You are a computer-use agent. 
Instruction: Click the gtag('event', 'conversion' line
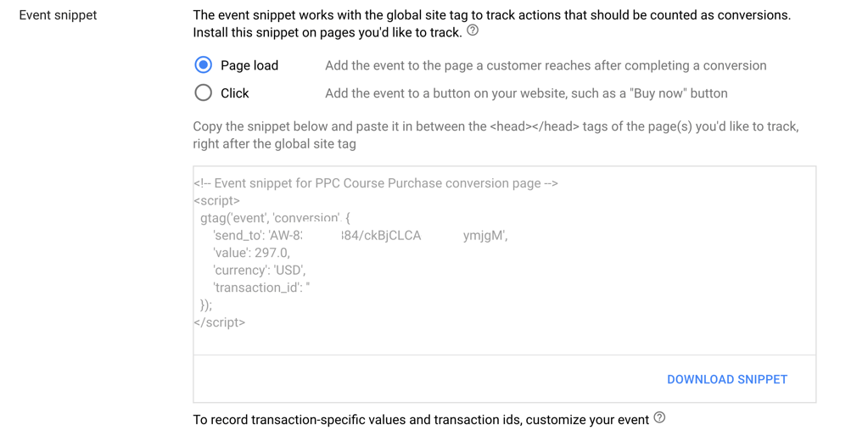coord(275,218)
